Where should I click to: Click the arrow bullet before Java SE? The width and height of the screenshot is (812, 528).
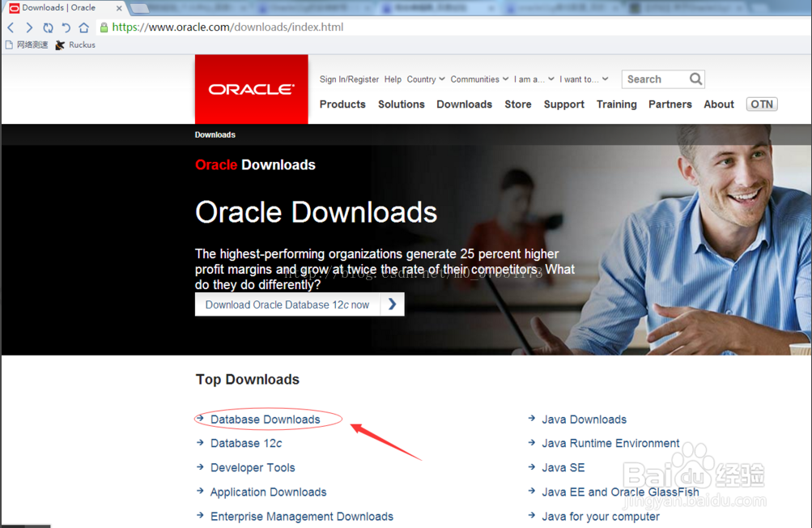531,466
